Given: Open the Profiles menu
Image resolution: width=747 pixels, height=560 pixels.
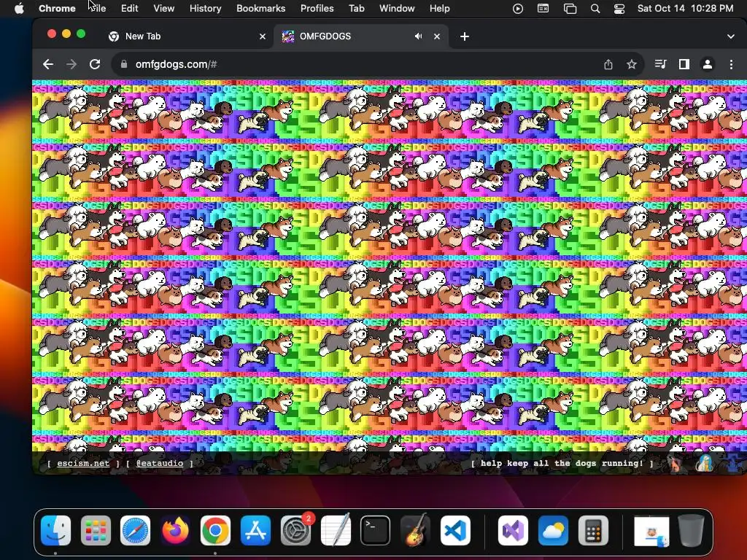Looking at the screenshot, I should (x=317, y=8).
